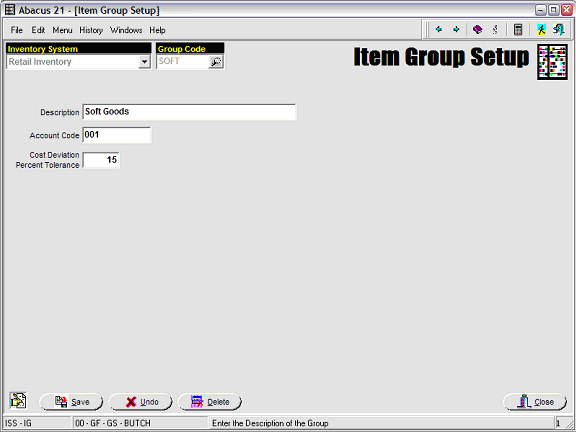Maximize the Abacus 21 window
Image resolution: width=576 pixels, height=432 pixels.
tap(554, 10)
